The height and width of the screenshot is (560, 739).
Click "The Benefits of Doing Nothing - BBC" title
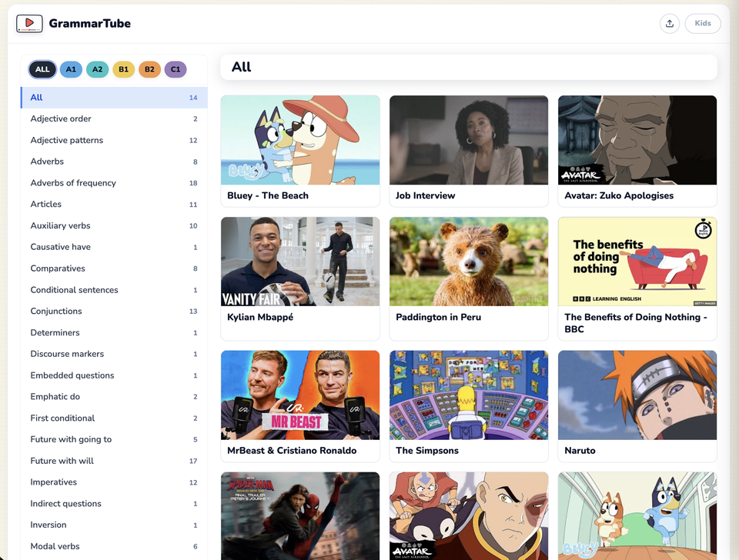(x=636, y=323)
